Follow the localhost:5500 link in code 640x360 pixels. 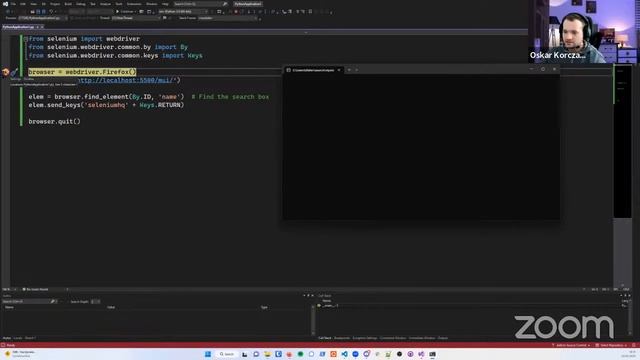[126, 80]
